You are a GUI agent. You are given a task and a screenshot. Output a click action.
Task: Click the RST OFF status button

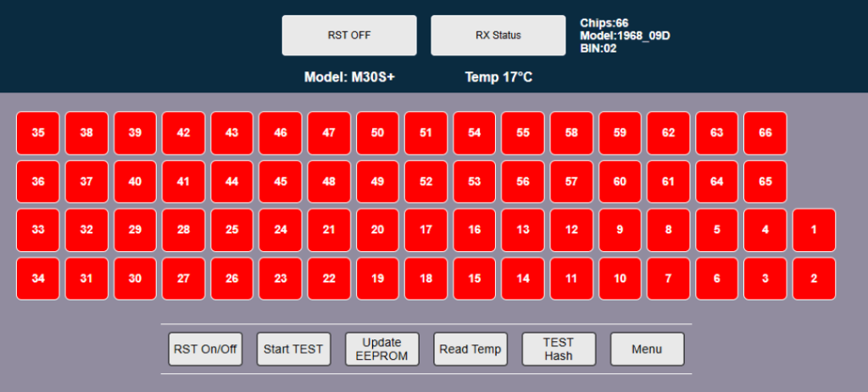pyautogui.click(x=349, y=36)
